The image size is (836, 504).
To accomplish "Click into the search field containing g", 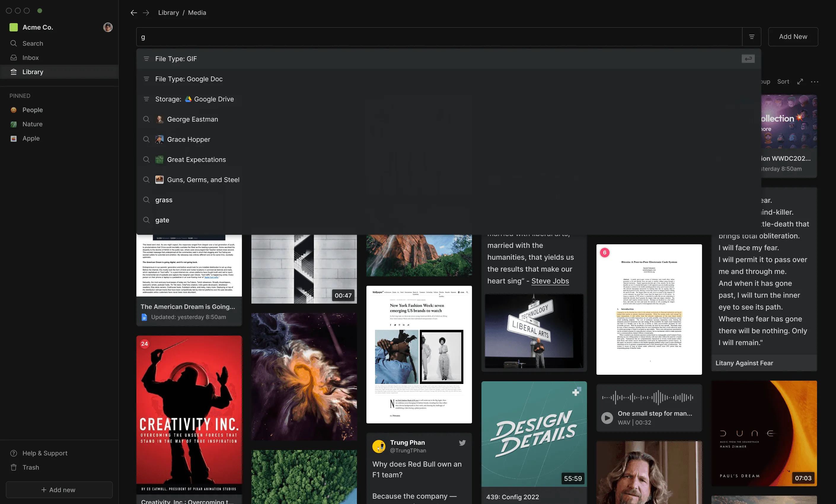I will 439,37.
